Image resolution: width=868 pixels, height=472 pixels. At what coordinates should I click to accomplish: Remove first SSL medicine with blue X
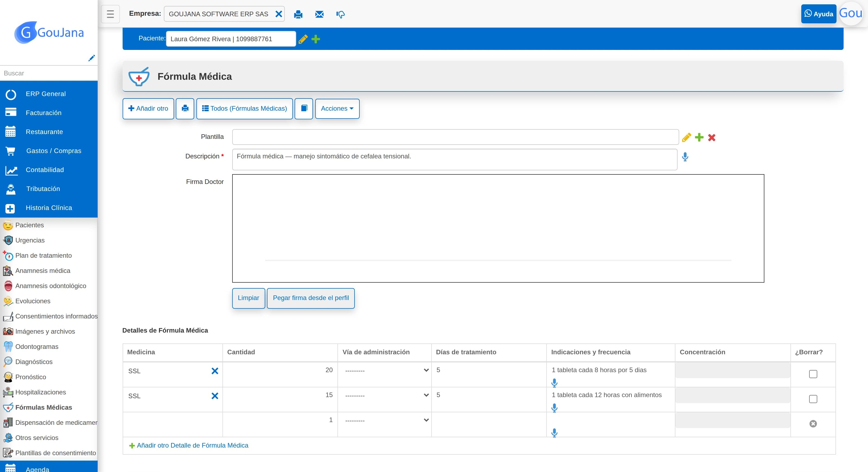click(x=215, y=371)
